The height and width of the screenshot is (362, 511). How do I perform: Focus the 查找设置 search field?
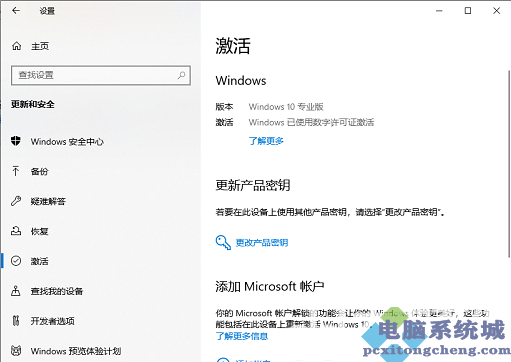coord(101,75)
